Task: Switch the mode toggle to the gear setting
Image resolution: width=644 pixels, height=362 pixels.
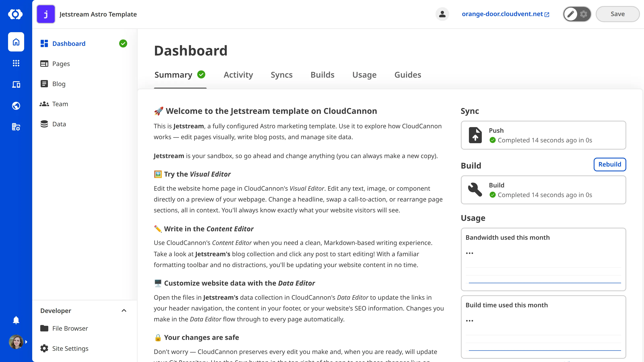Action: (x=583, y=14)
